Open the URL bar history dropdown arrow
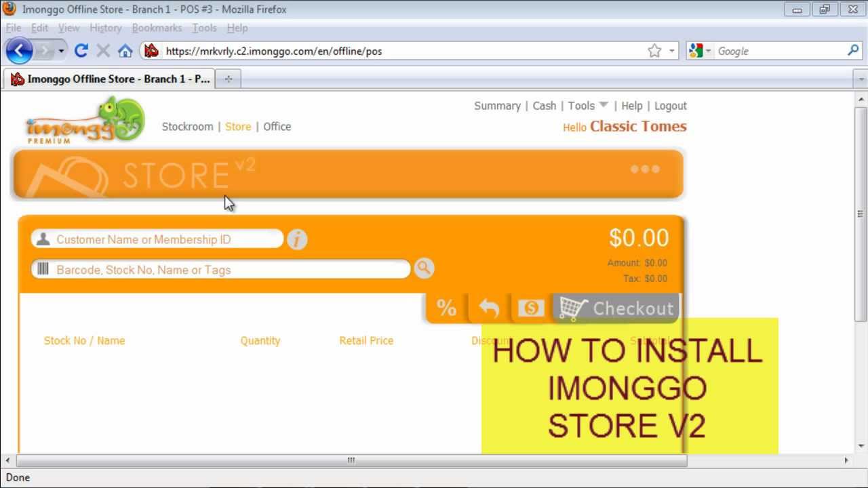Viewport: 868px width, 488px height. (672, 51)
